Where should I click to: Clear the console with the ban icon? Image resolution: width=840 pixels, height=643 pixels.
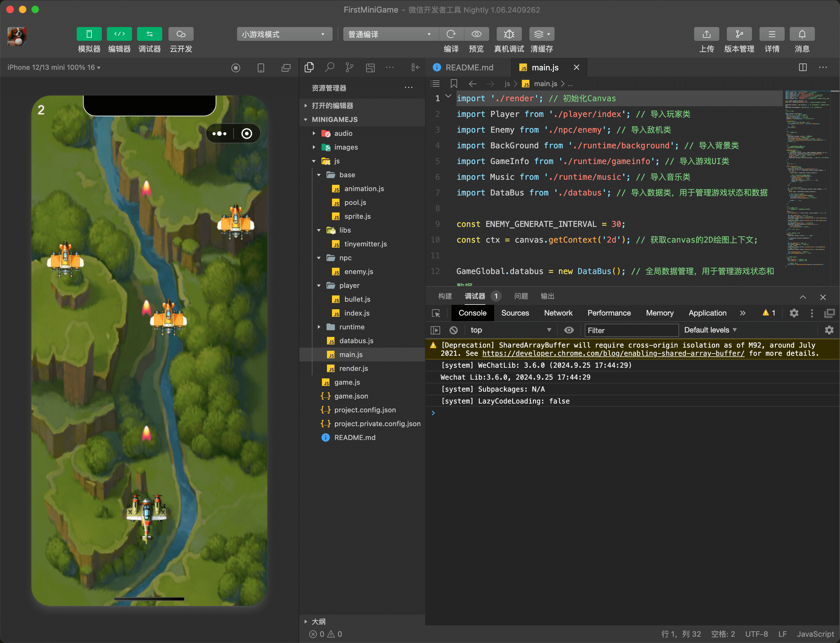pos(454,330)
